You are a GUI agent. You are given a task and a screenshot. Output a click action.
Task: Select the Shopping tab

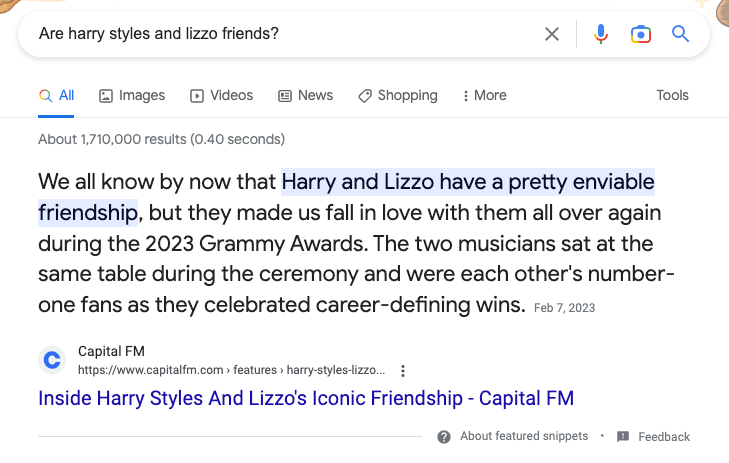(397, 96)
